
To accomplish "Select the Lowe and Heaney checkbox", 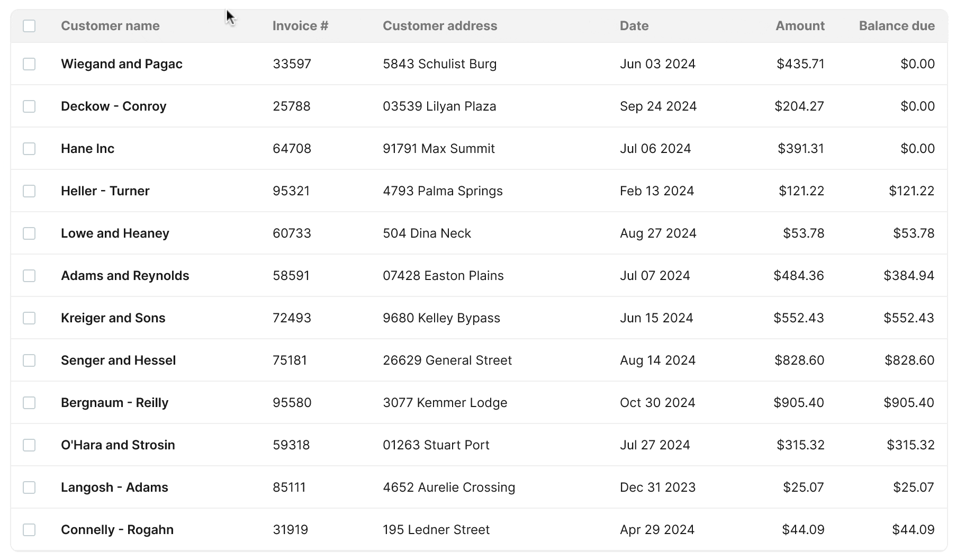I will [29, 233].
